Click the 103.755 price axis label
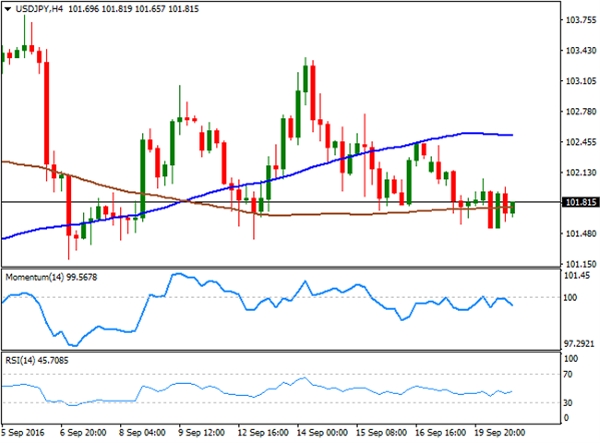 pos(581,20)
